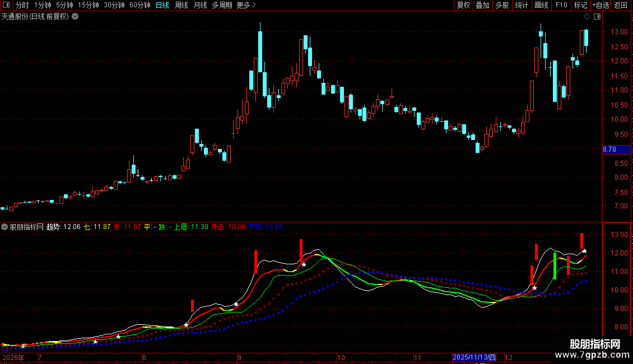Viewport: 633px width, 364px height.
Task: Open F10 company information
Action: 561,5
